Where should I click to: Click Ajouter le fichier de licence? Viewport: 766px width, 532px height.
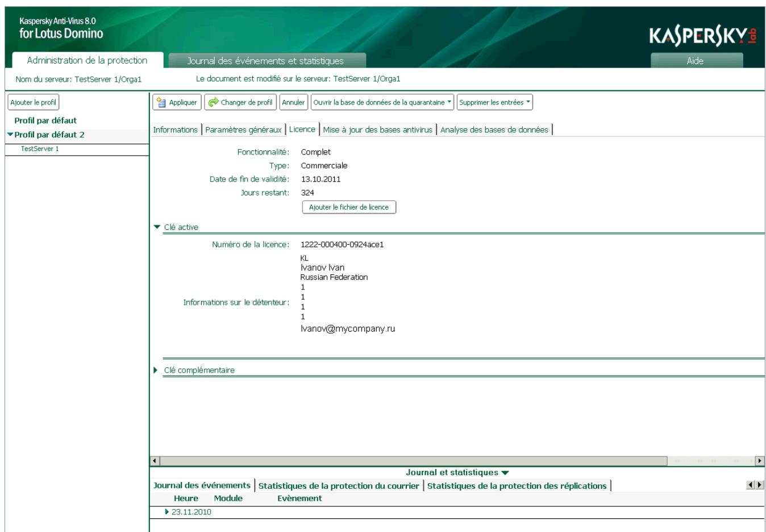(349, 207)
